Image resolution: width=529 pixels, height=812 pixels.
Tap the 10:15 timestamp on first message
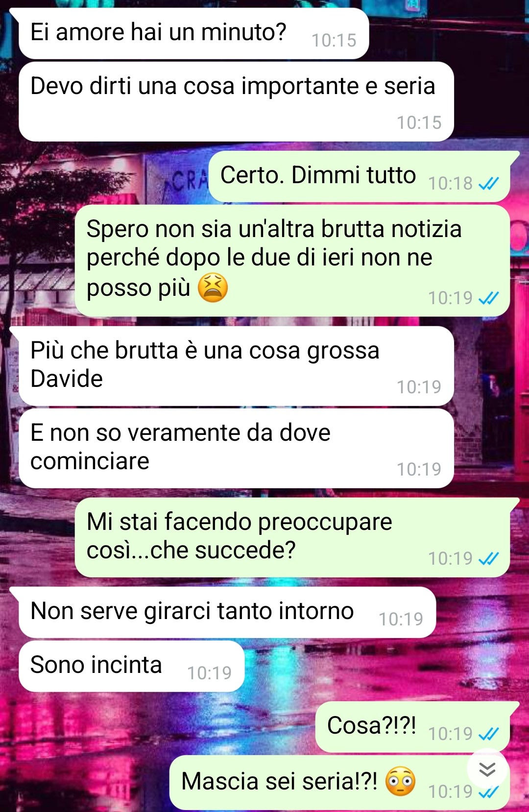coord(334,40)
